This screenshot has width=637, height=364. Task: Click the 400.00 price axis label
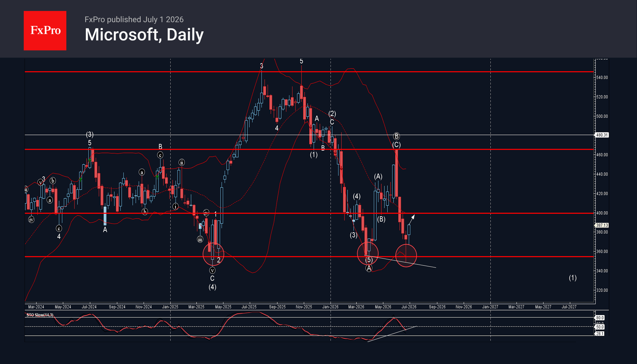[602, 213]
